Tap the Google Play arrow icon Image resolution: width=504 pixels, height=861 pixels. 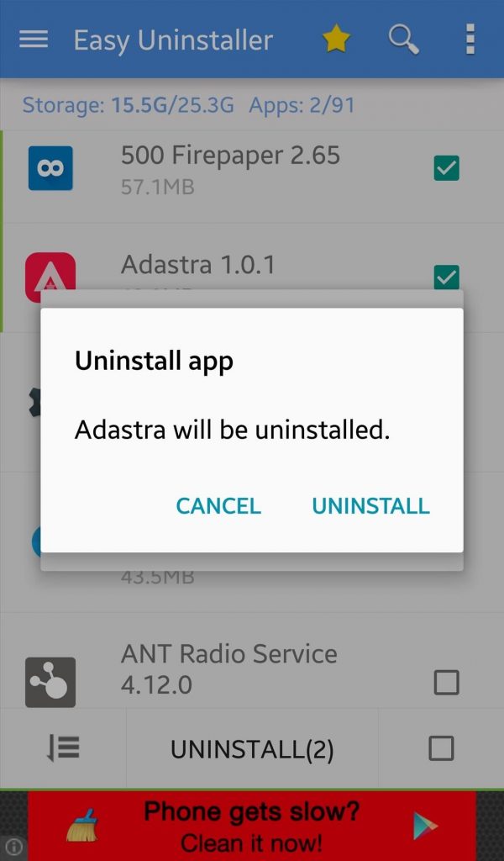(426, 826)
